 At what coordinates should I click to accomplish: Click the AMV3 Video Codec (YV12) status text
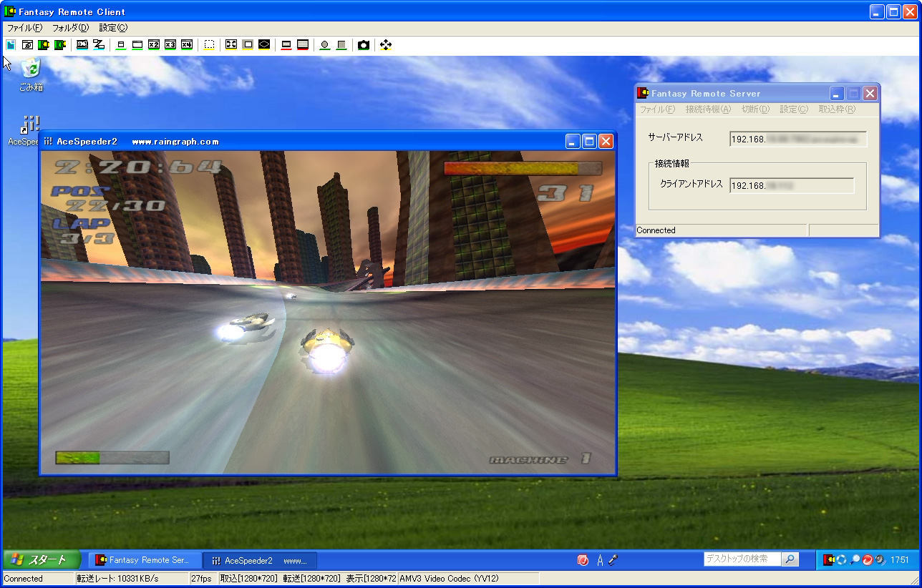(x=468, y=579)
